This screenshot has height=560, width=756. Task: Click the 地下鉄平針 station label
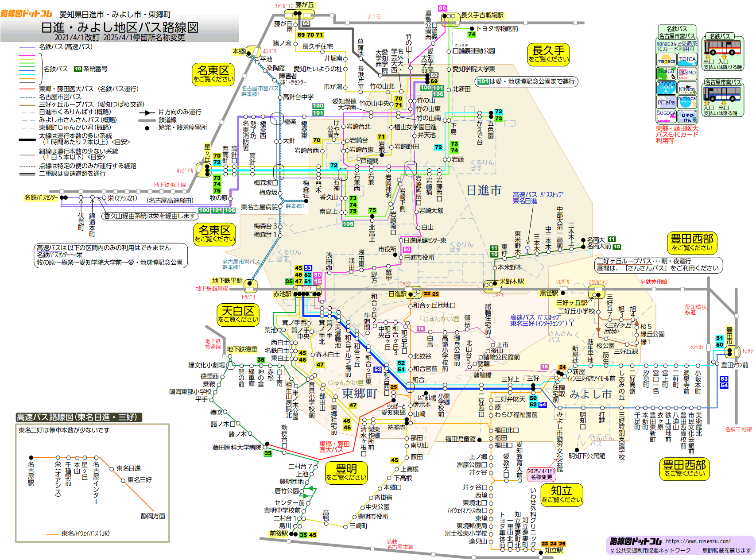(227, 281)
